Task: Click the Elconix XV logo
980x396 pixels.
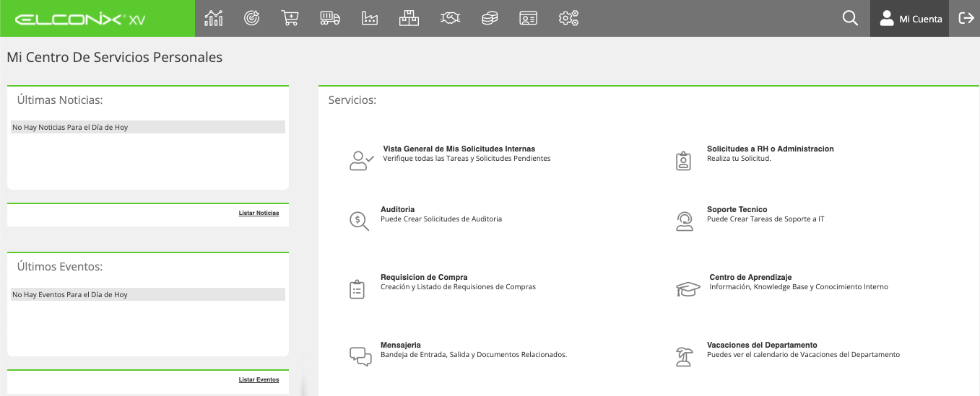Action: [x=80, y=19]
